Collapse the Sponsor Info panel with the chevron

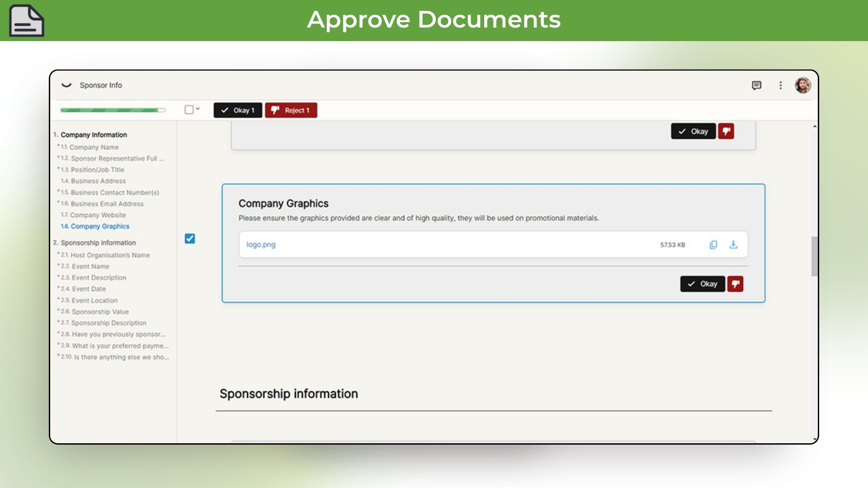pyautogui.click(x=66, y=85)
